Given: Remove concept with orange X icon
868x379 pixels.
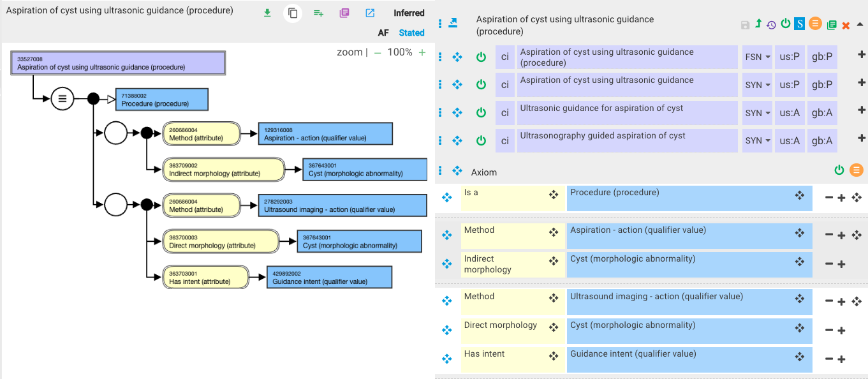Looking at the screenshot, I should click(x=846, y=25).
